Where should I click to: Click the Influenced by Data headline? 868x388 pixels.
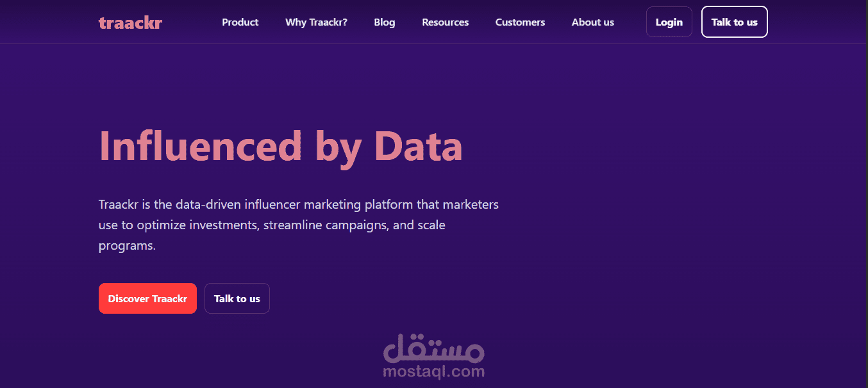280,147
